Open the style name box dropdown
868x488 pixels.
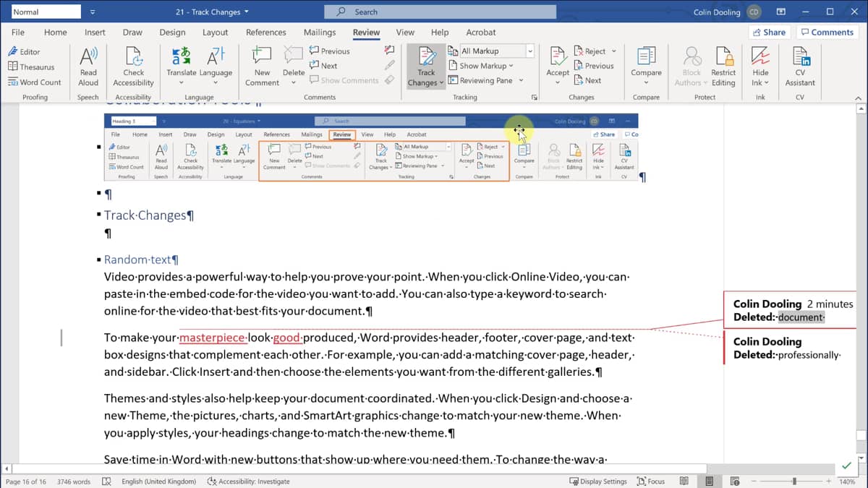click(92, 12)
